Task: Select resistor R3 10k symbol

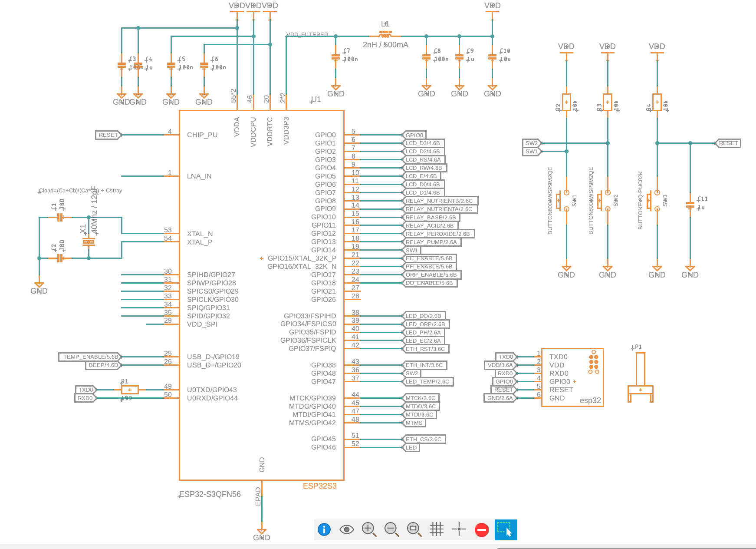Action: (x=608, y=103)
